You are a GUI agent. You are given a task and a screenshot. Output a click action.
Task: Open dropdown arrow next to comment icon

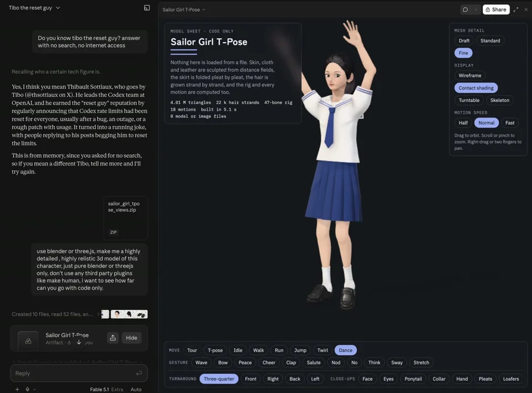475,9
